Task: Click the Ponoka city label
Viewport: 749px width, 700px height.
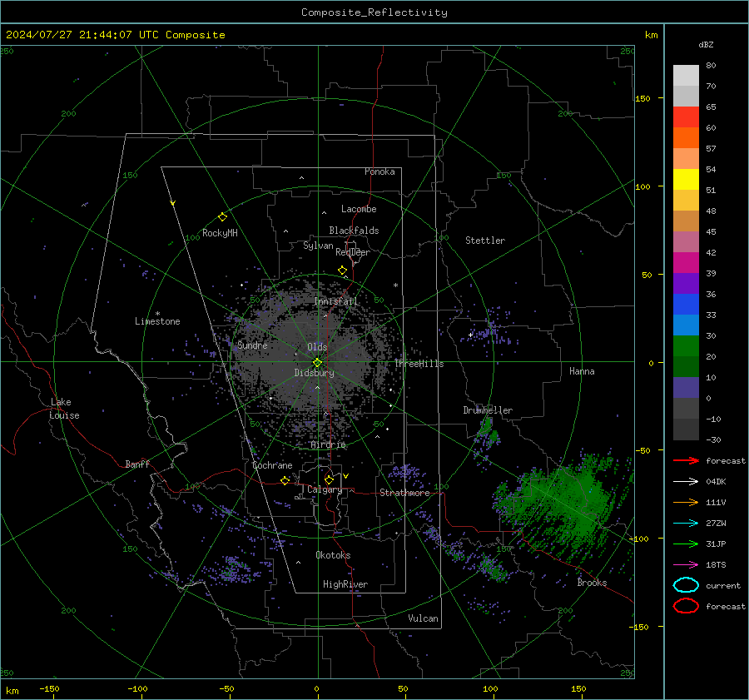Action: (379, 171)
